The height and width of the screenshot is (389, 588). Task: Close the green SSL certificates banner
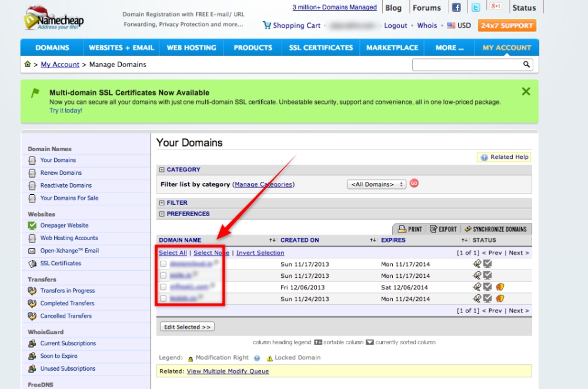click(526, 91)
